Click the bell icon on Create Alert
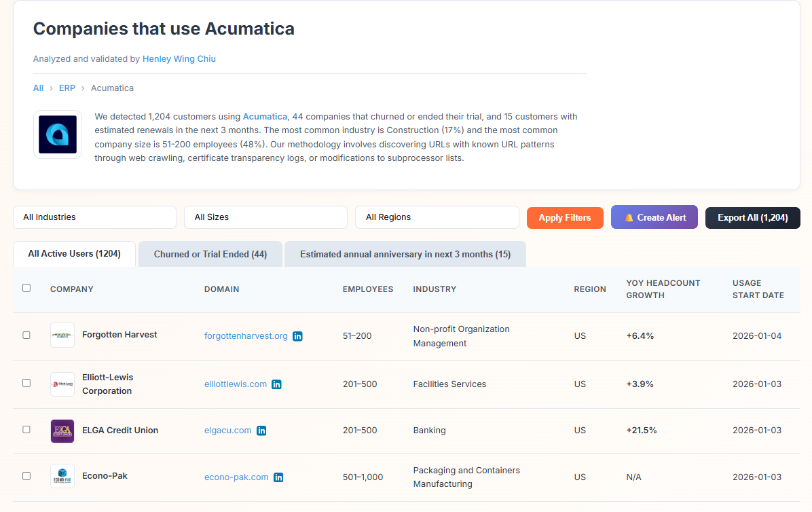Screen dimensions: 812x512 tap(630, 217)
